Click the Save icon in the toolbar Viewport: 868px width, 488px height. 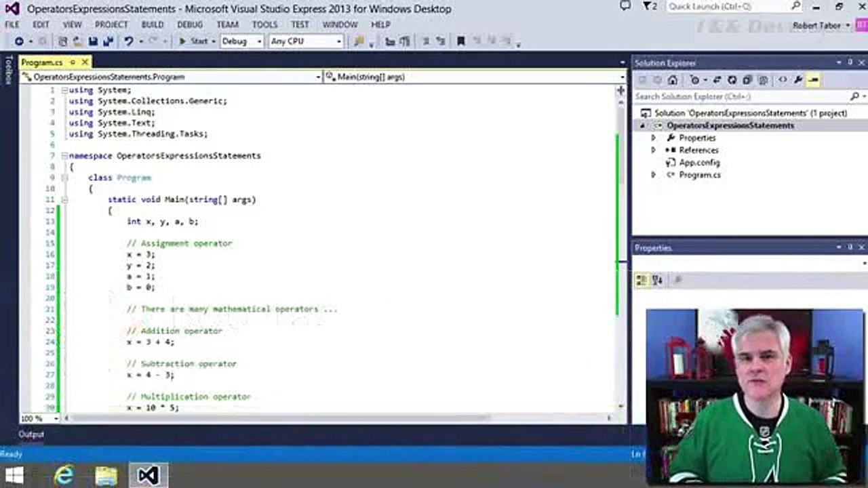coord(92,41)
